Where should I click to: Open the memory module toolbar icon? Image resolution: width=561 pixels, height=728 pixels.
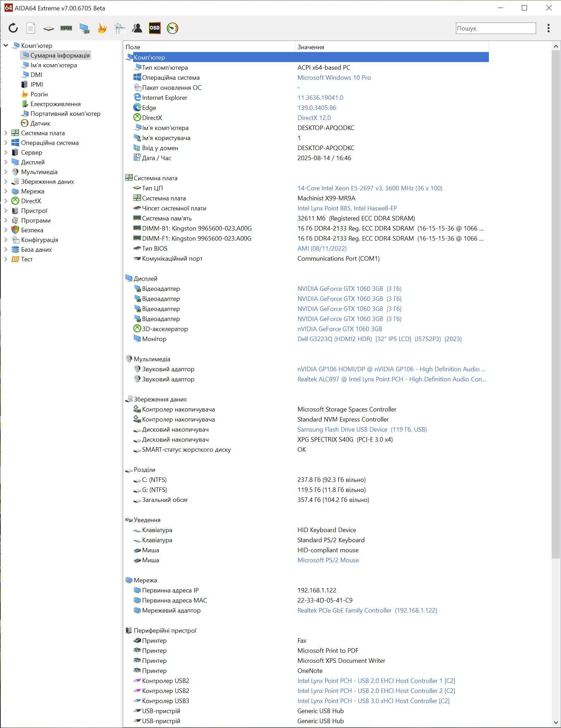(x=66, y=28)
